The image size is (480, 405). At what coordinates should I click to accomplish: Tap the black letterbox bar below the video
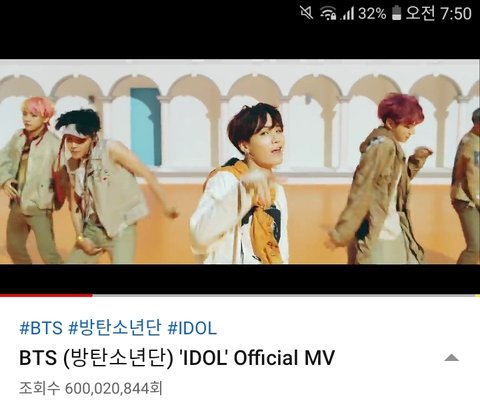click(240, 279)
